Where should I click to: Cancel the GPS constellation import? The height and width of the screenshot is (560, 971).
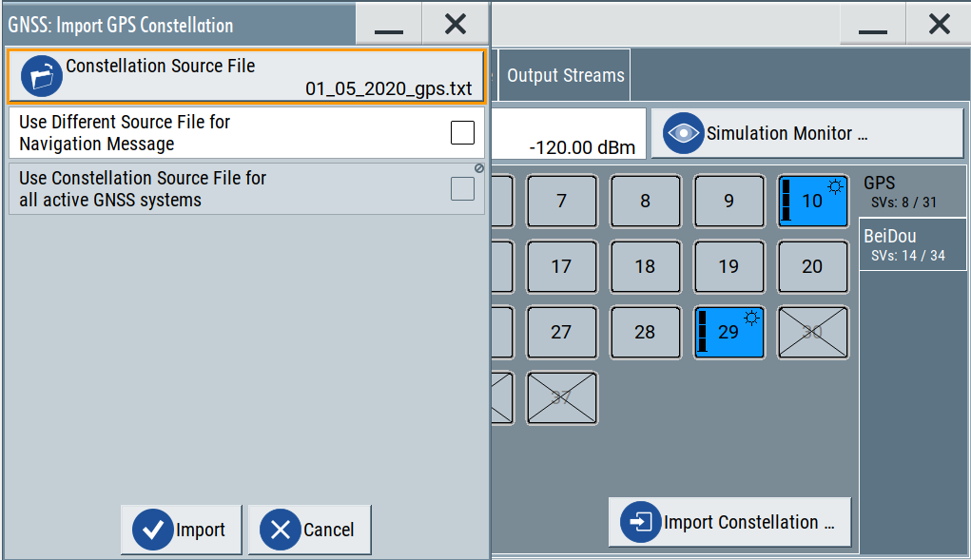309,530
